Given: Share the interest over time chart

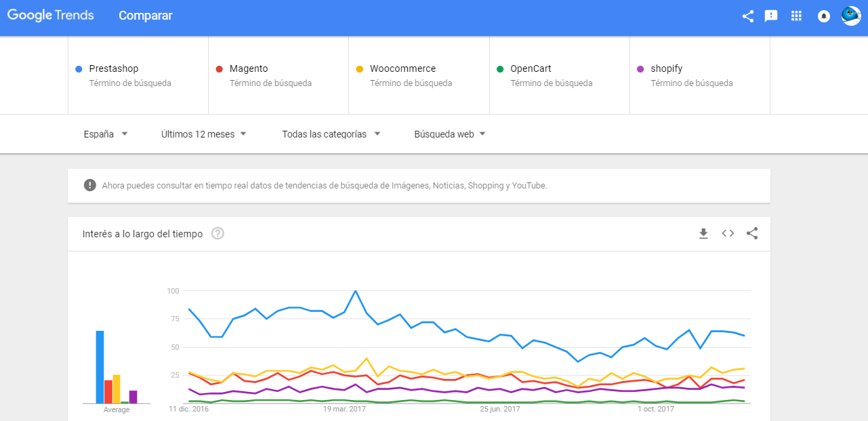Looking at the screenshot, I should (x=752, y=234).
